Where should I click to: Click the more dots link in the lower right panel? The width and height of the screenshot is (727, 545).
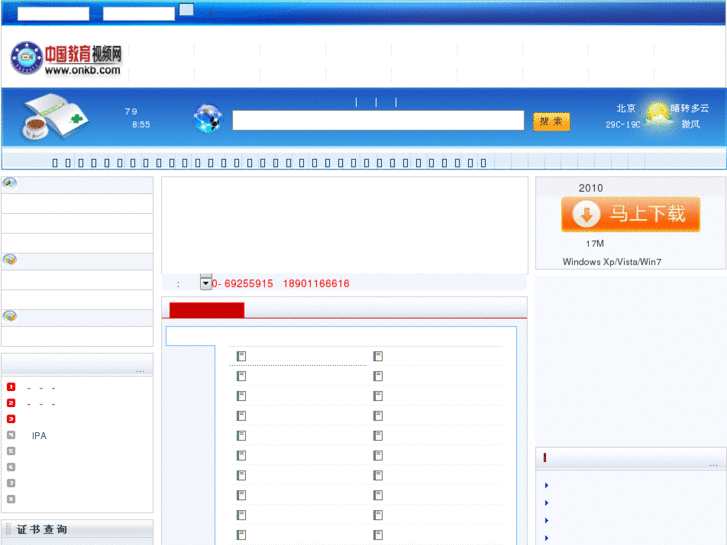pos(713,464)
